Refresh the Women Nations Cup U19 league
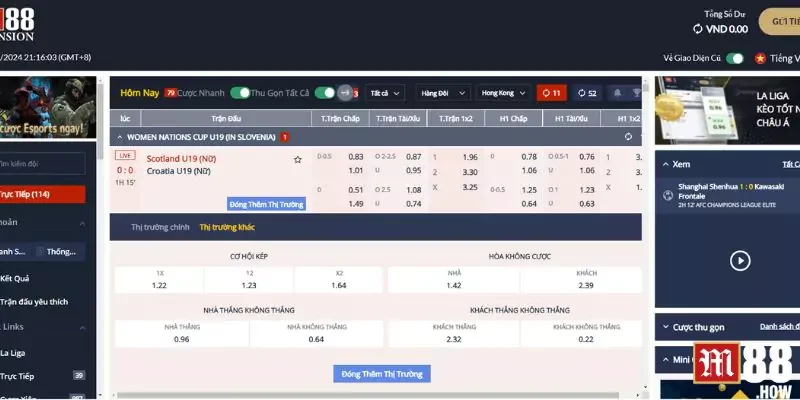Screen dimensions: 800x400 628,137
